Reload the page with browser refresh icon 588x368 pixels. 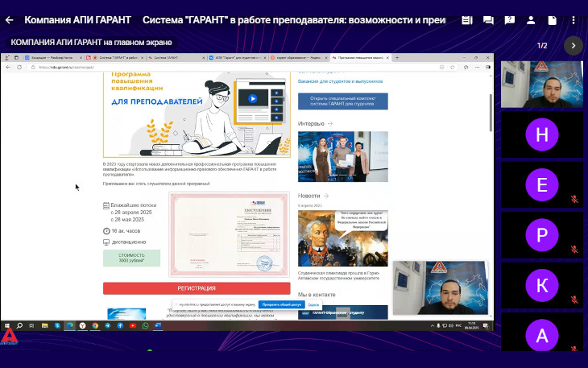click(x=19, y=67)
